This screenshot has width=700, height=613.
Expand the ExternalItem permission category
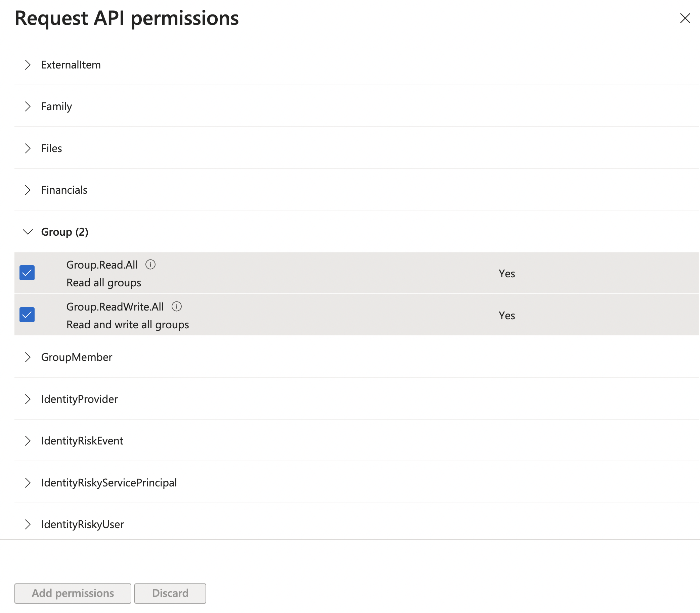click(28, 65)
